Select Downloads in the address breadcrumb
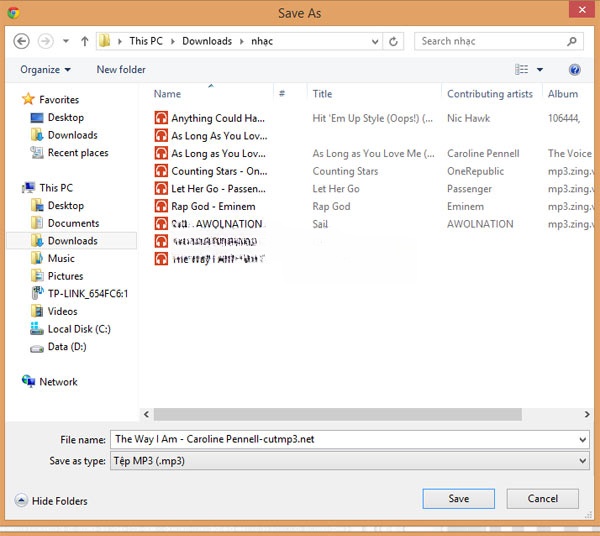 point(207,41)
